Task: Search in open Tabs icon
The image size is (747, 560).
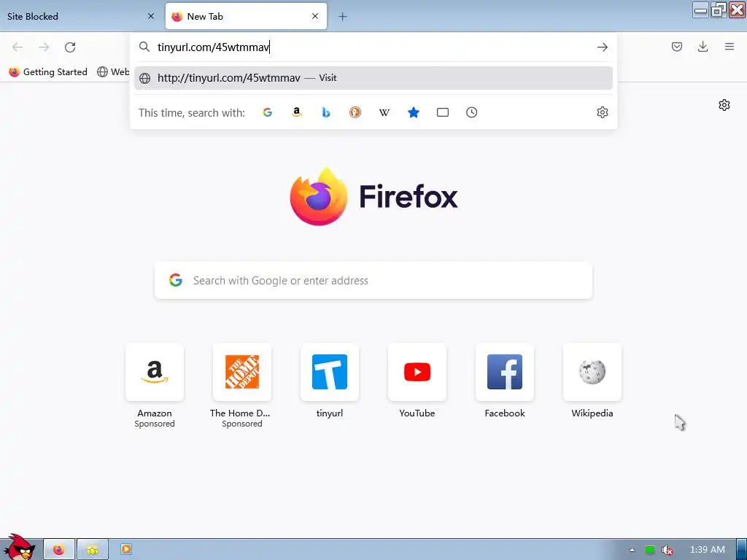Action: pyautogui.click(x=443, y=112)
